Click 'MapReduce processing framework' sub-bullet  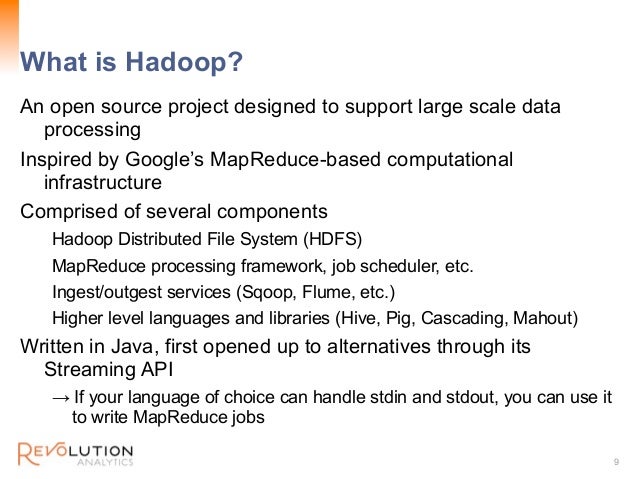[263, 266]
